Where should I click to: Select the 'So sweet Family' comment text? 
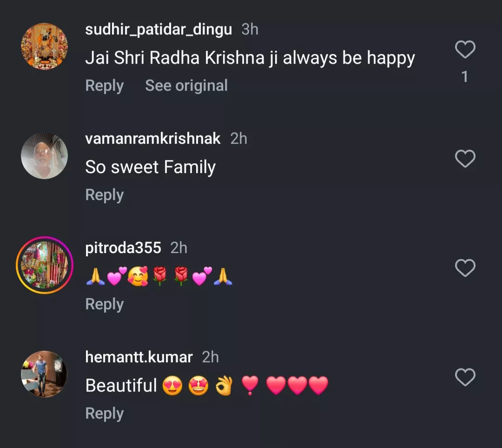150,167
